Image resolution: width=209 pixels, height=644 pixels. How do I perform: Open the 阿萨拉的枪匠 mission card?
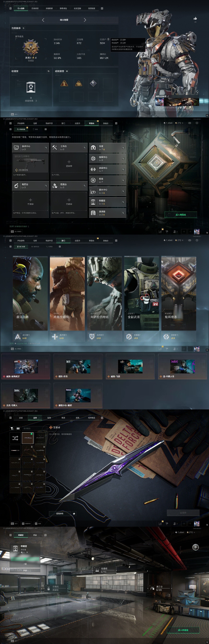[x=104, y=293]
